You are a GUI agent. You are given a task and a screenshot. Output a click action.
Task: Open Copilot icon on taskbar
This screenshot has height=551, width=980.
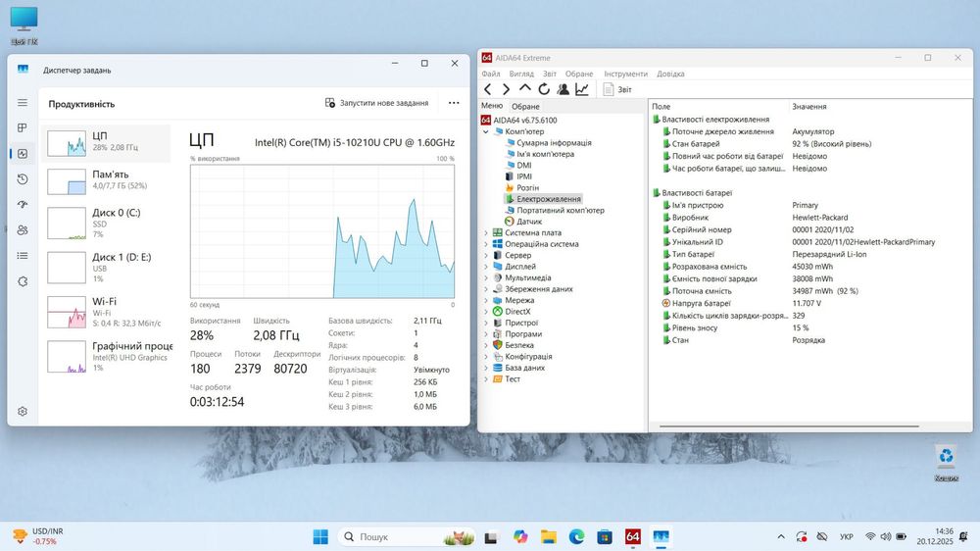520,536
